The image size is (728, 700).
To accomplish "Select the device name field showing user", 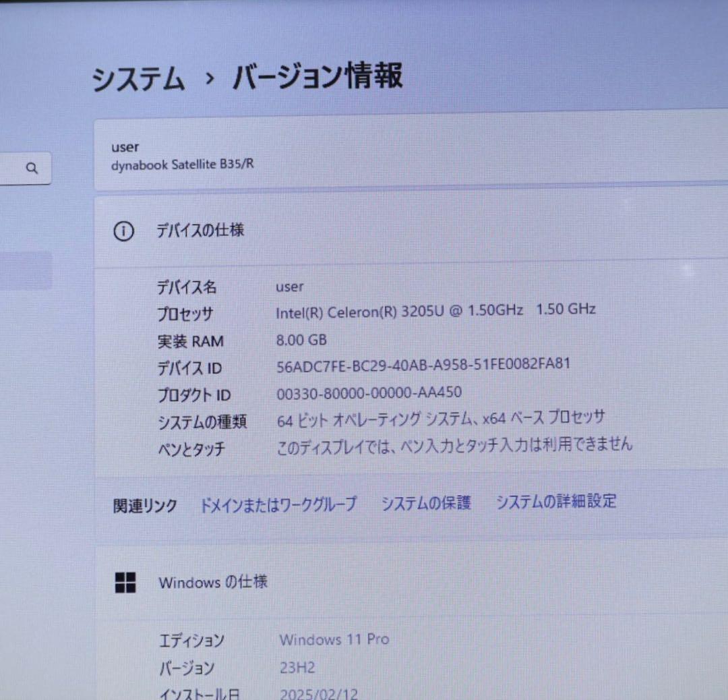I will coord(289,286).
